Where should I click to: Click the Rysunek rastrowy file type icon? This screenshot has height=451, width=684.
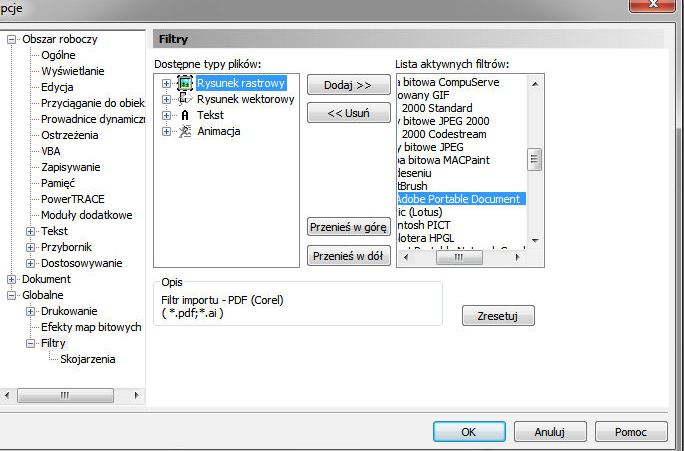[185, 84]
